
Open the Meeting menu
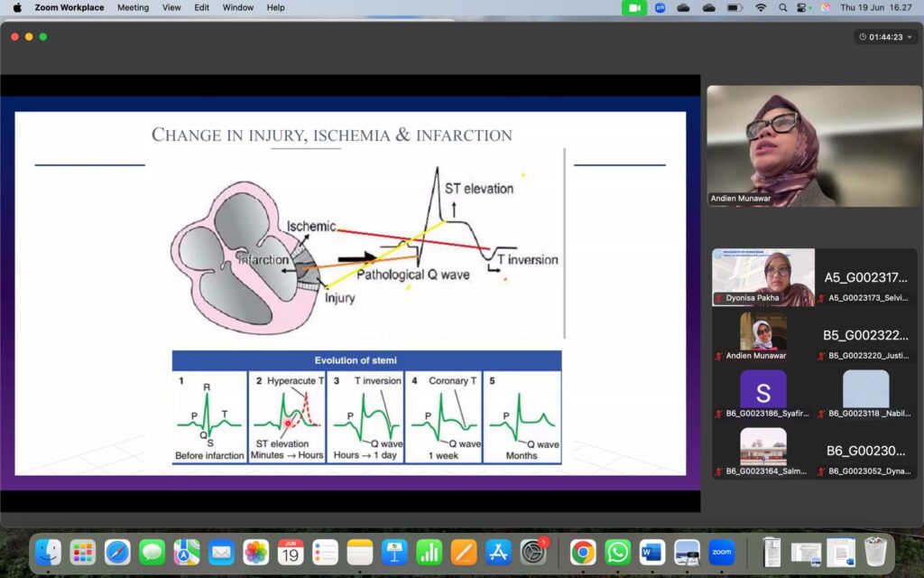click(133, 7)
